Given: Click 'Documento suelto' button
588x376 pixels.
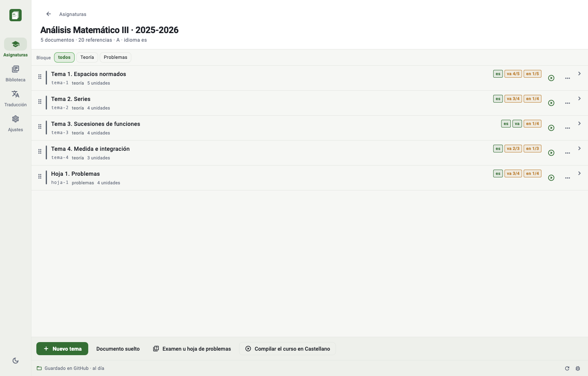Looking at the screenshot, I should tap(118, 349).
